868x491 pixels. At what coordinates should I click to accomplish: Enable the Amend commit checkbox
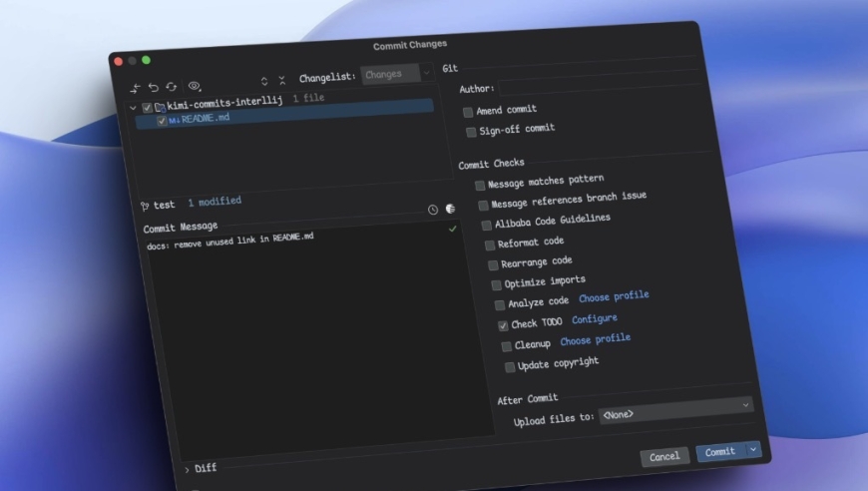point(468,113)
